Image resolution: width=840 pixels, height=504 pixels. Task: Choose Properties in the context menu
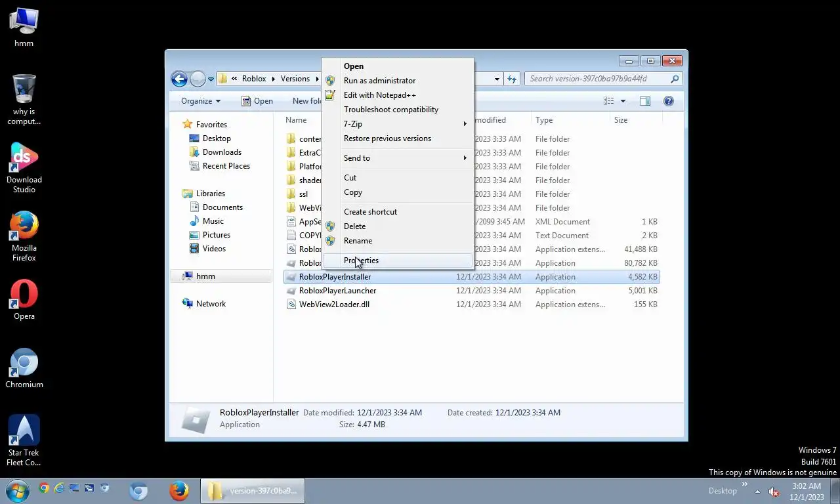tap(397, 261)
